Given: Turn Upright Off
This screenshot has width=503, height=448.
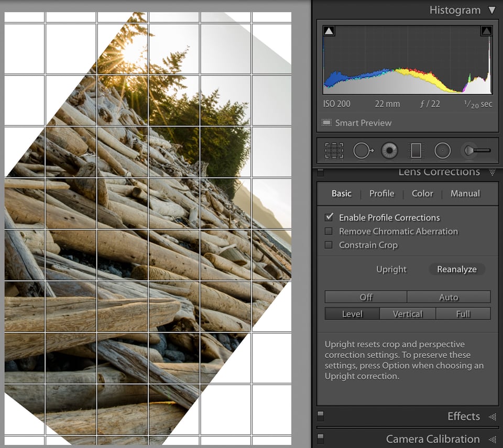Looking at the screenshot, I should [366, 297].
